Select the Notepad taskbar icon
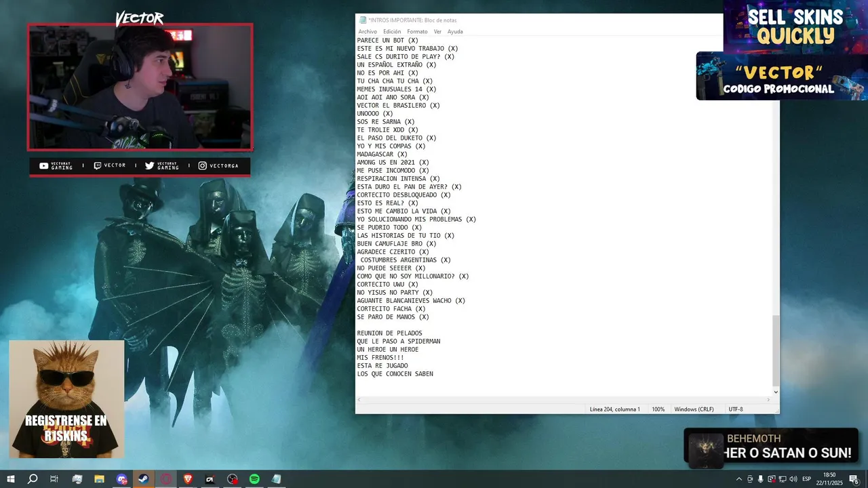The width and height of the screenshot is (868, 488). pyautogui.click(x=277, y=479)
